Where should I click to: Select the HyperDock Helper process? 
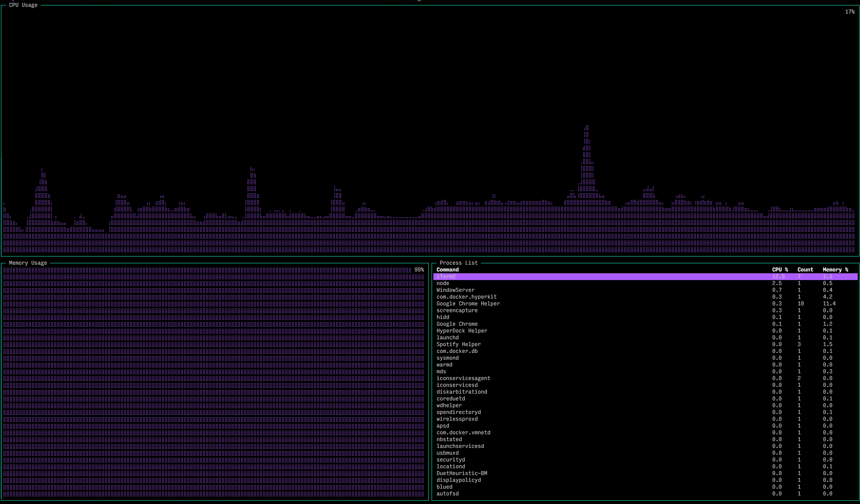(x=645, y=331)
